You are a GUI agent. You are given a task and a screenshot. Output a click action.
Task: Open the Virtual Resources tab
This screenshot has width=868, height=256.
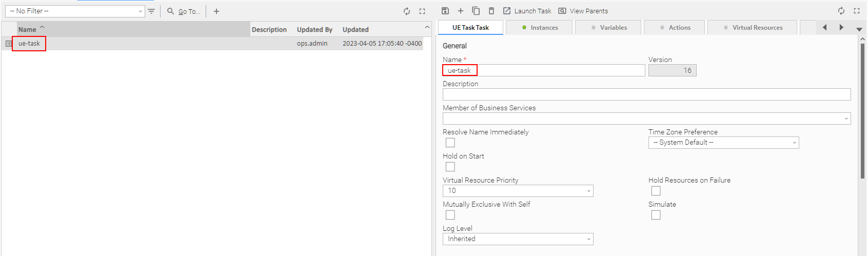click(753, 28)
